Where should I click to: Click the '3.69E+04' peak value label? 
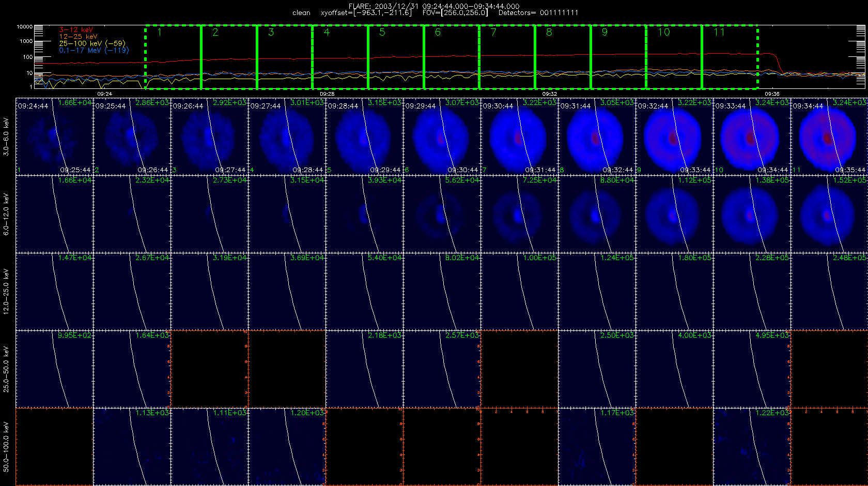tap(307, 258)
